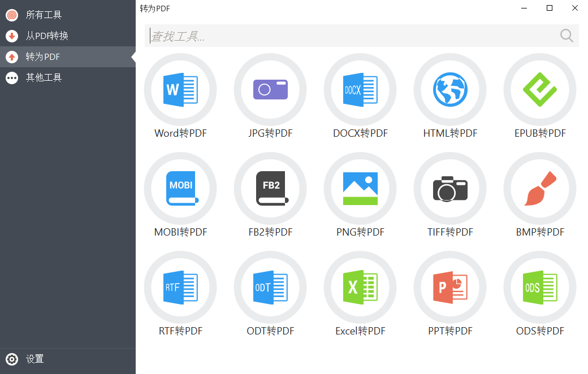The height and width of the screenshot is (374, 588).
Task: Launch the Excel转PDF spreadsheet icon
Action: [x=360, y=288]
